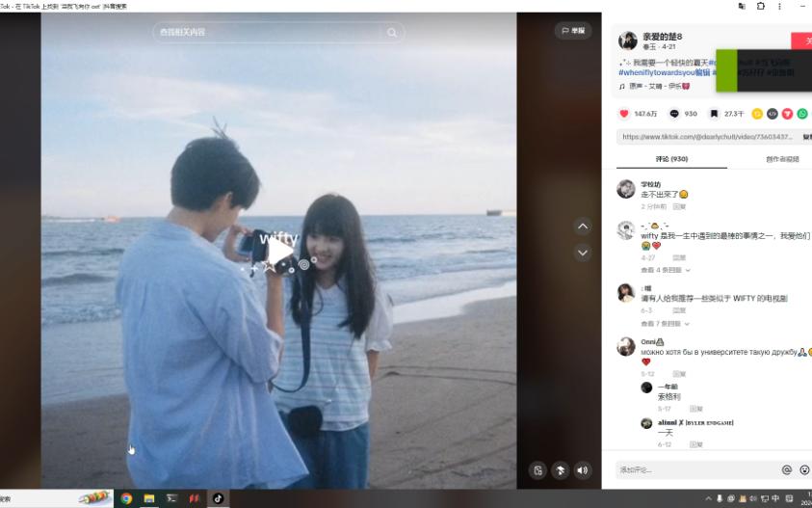Open Onni commenter avatar

click(x=625, y=346)
